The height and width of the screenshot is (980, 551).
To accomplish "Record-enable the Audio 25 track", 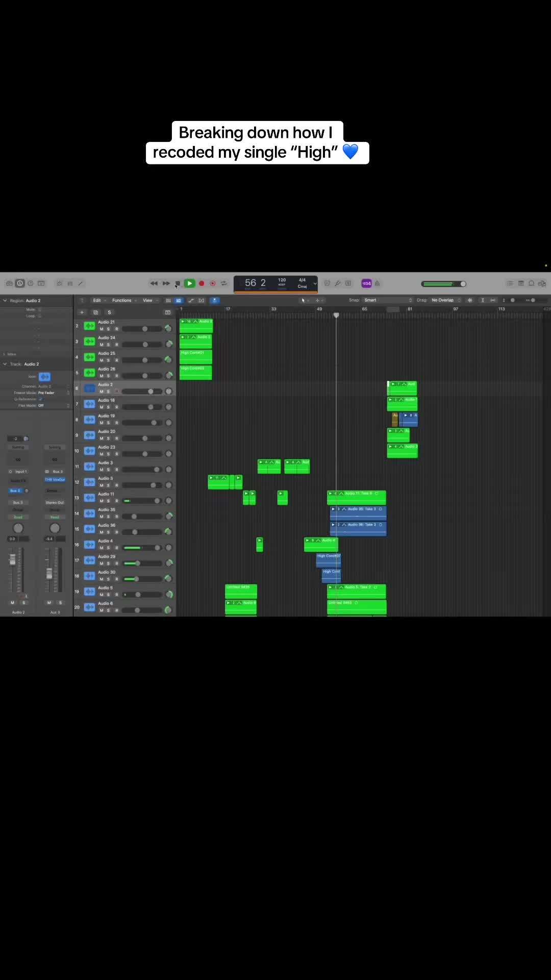I will 116,360.
